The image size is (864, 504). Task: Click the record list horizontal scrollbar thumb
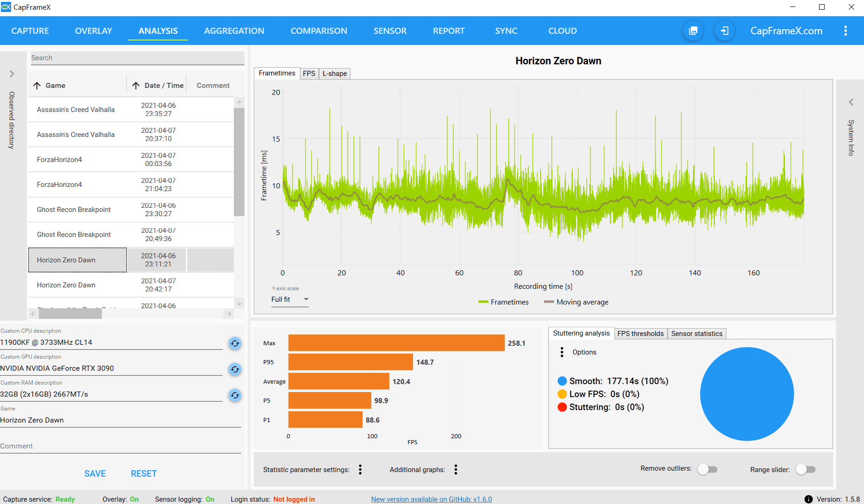click(70, 314)
